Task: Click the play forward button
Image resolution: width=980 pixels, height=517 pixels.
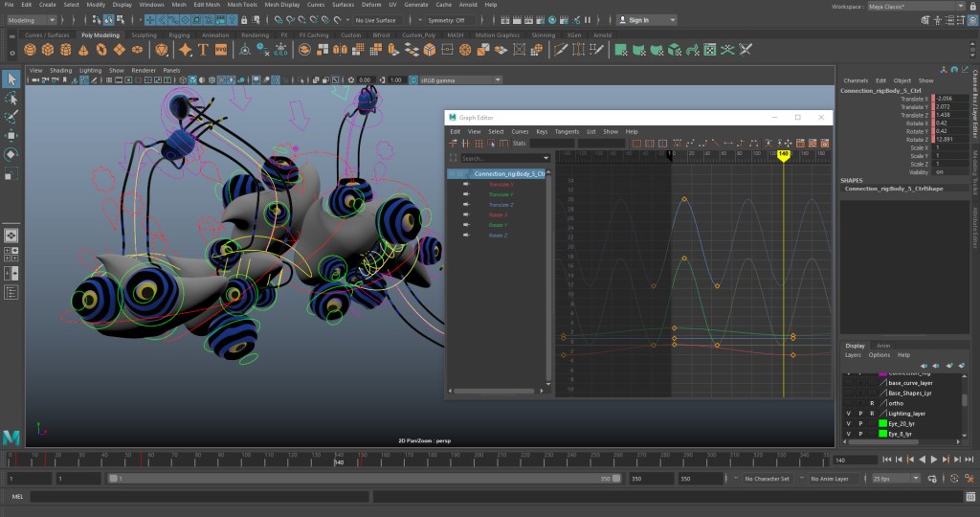Action: [x=932, y=461]
